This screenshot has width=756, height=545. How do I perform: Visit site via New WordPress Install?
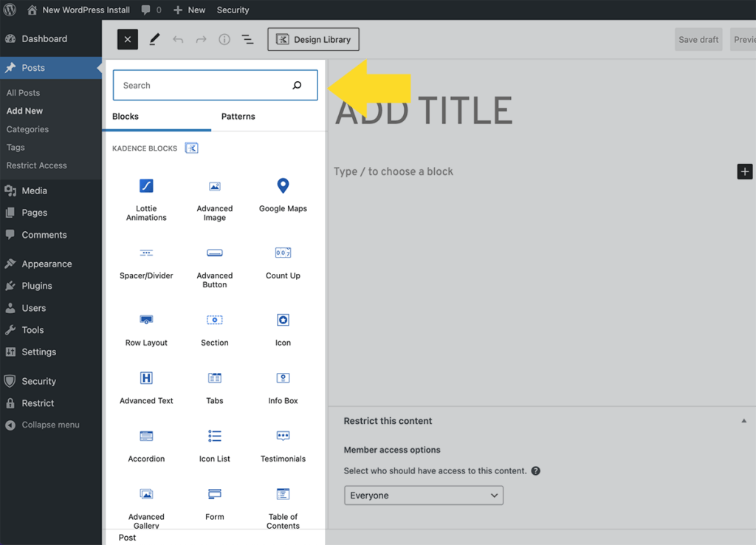point(78,10)
